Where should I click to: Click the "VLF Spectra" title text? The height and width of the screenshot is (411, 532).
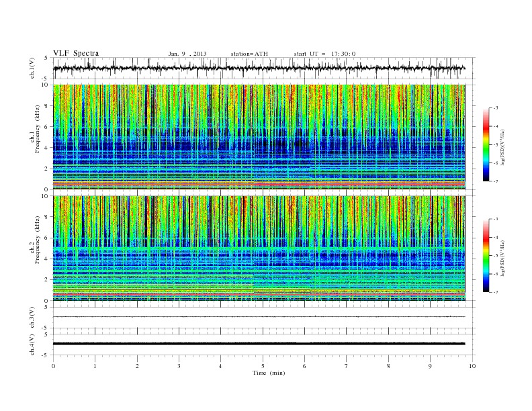76,53
